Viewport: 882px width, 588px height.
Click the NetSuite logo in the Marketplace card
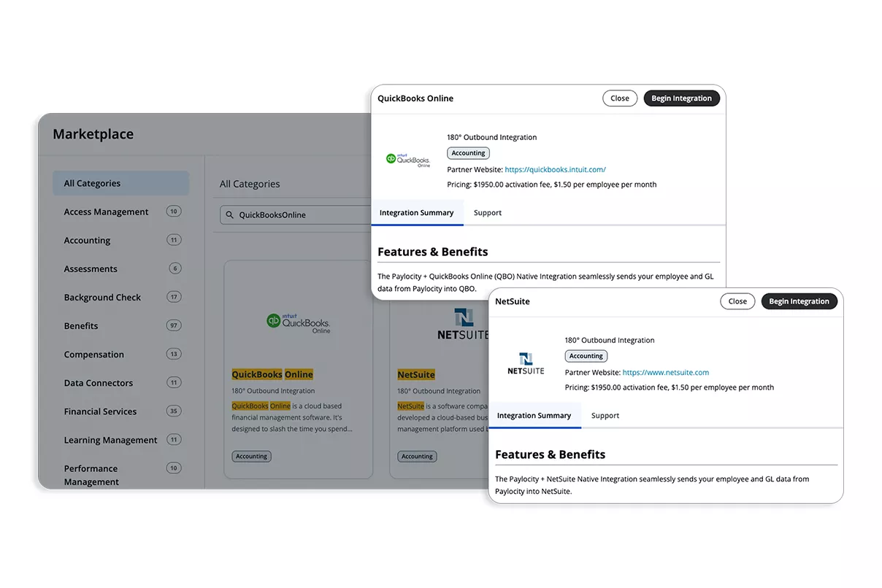click(462, 325)
